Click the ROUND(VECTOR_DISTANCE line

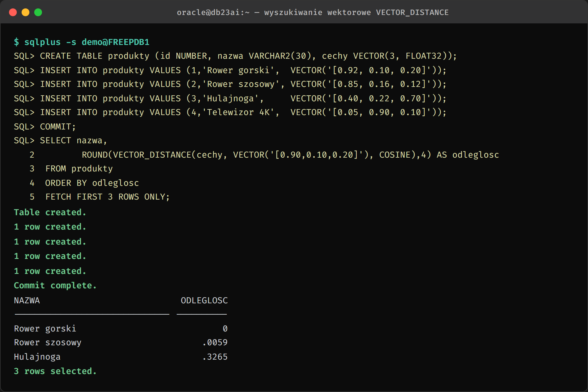[x=264, y=155]
